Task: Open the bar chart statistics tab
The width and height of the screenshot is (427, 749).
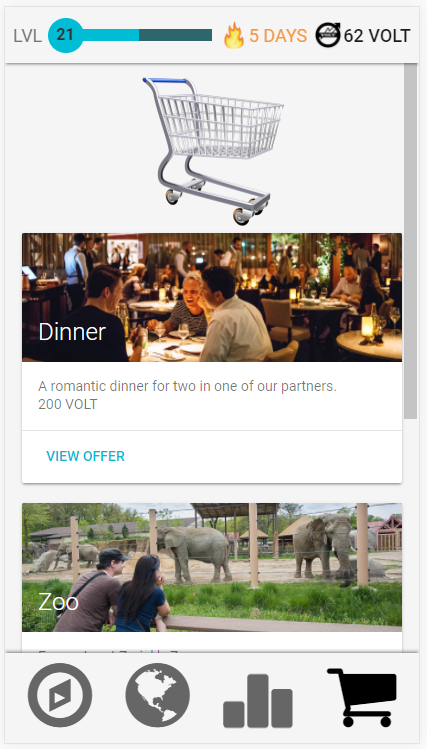Action: (x=258, y=700)
